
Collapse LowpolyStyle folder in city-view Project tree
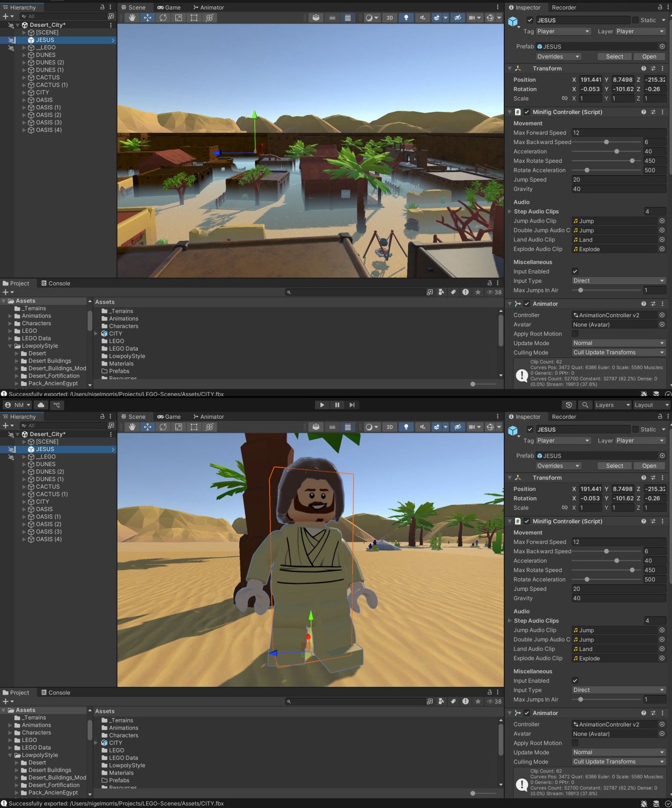10,346
